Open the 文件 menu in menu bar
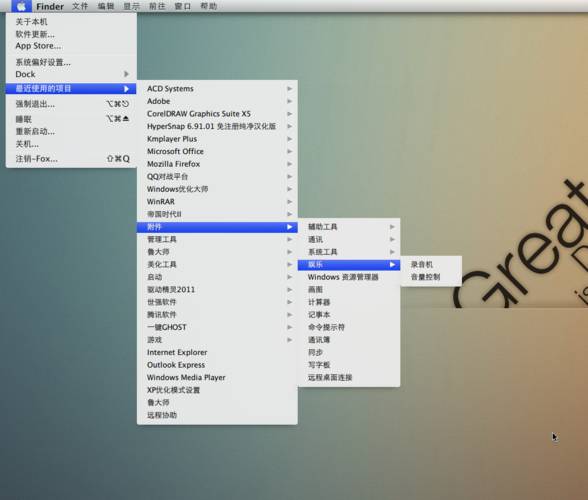The width and height of the screenshot is (588, 500). pyautogui.click(x=80, y=6)
